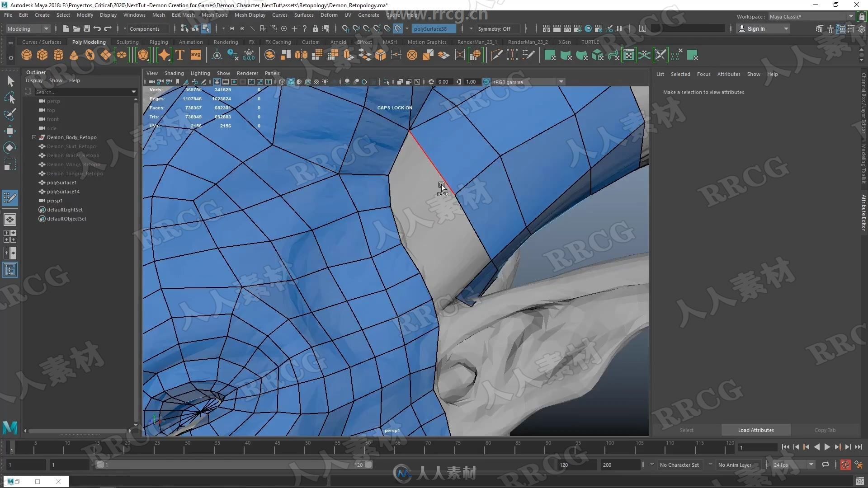Expand the Demon_Skirt_Retopo outliner entry
Screen dimensions: 868x488
coord(33,146)
